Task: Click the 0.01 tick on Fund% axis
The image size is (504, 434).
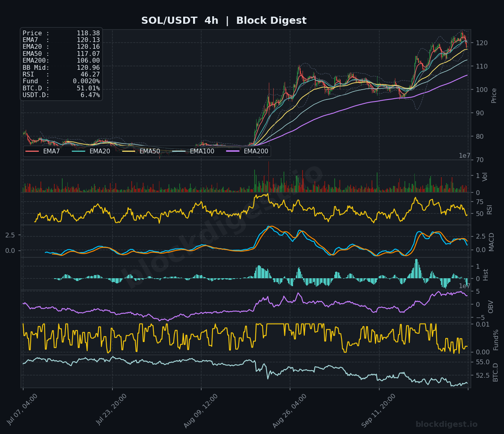Action: [x=482, y=325]
